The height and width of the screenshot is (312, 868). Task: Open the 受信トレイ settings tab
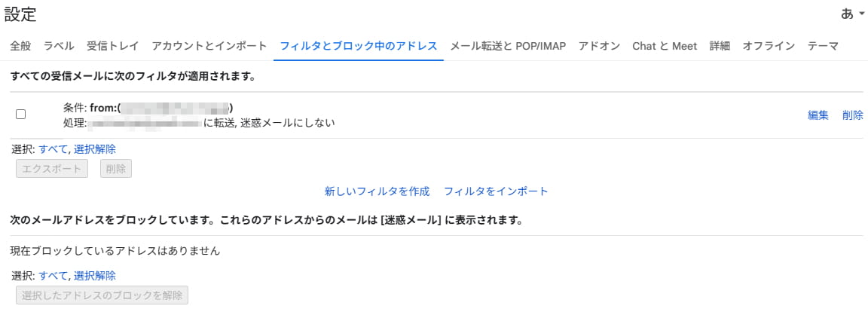112,46
